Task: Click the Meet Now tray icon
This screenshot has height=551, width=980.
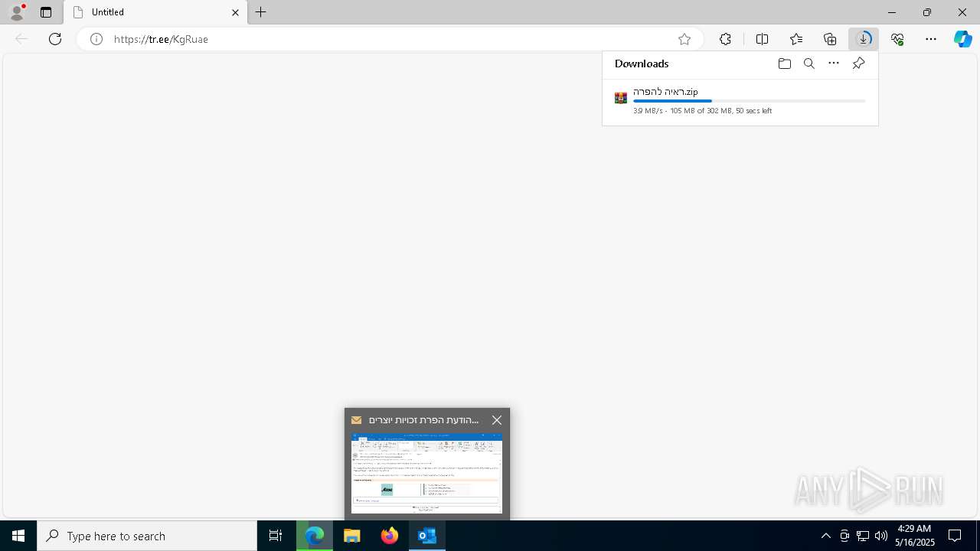Action: (x=844, y=536)
